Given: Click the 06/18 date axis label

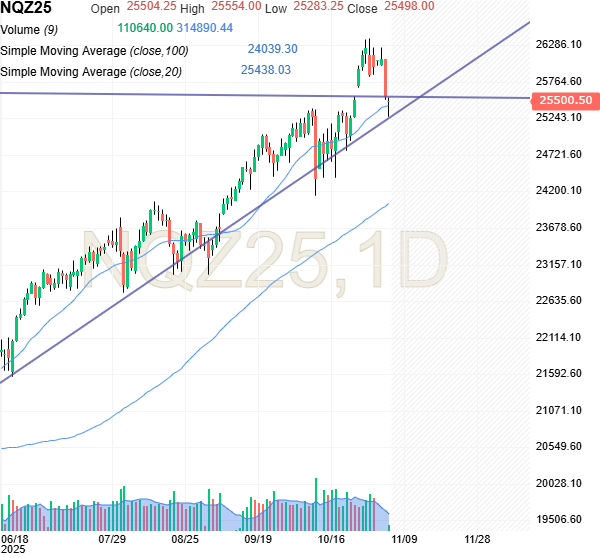Looking at the screenshot, I should pos(16,538).
